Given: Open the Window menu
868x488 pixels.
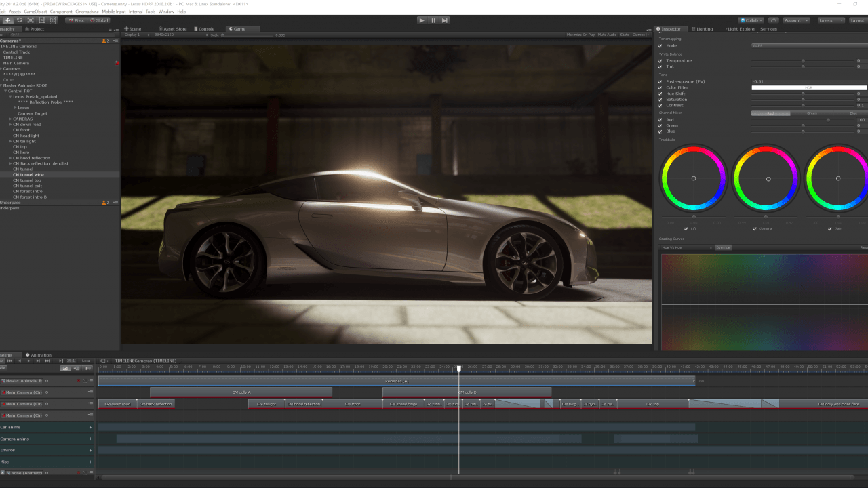Looking at the screenshot, I should click(166, 12).
